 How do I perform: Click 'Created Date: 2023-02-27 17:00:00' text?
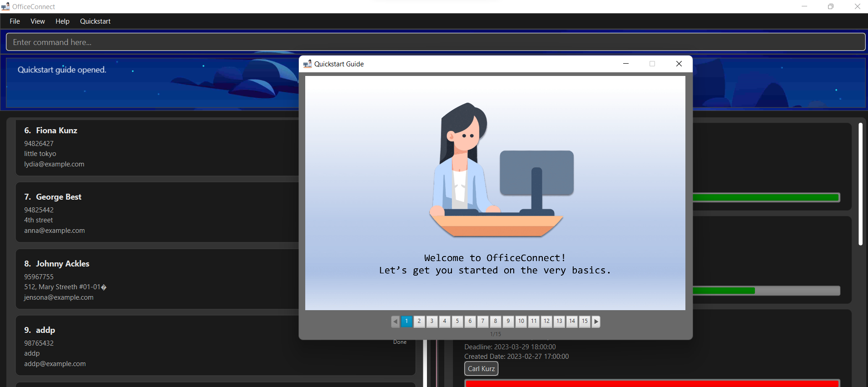pyautogui.click(x=516, y=357)
